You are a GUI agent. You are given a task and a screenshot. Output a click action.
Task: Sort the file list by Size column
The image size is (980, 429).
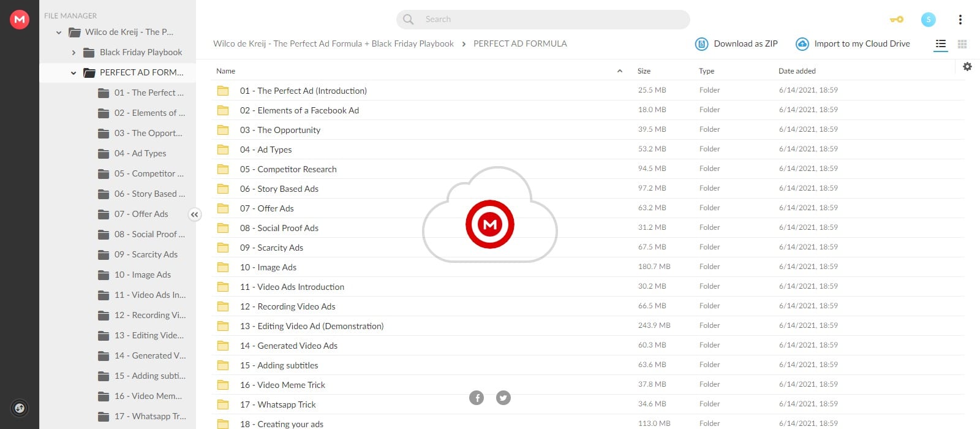pyautogui.click(x=644, y=71)
